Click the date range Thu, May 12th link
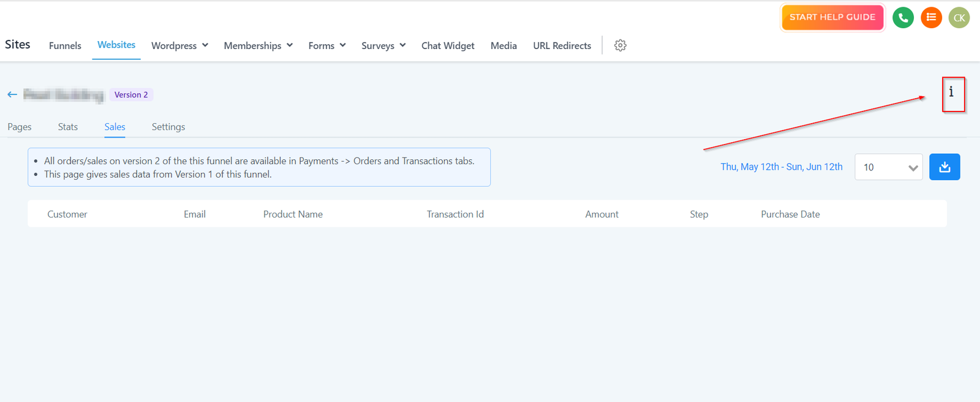The width and height of the screenshot is (980, 402). click(x=781, y=167)
